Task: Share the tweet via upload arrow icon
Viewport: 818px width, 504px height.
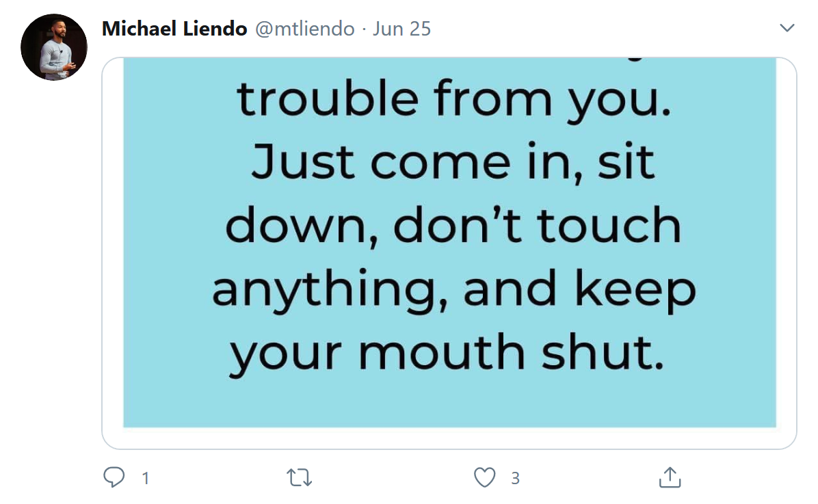Action: [670, 477]
